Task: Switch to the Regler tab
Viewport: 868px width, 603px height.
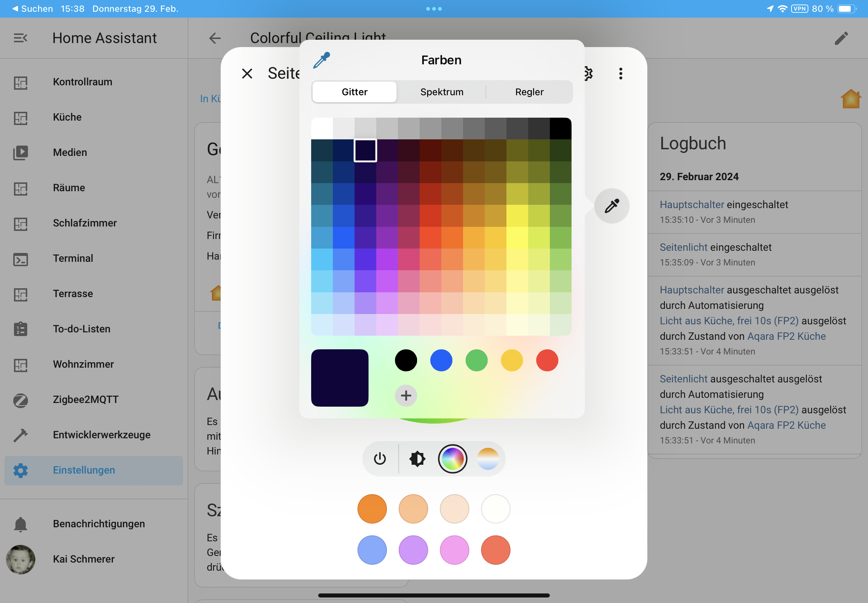Action: (x=529, y=92)
